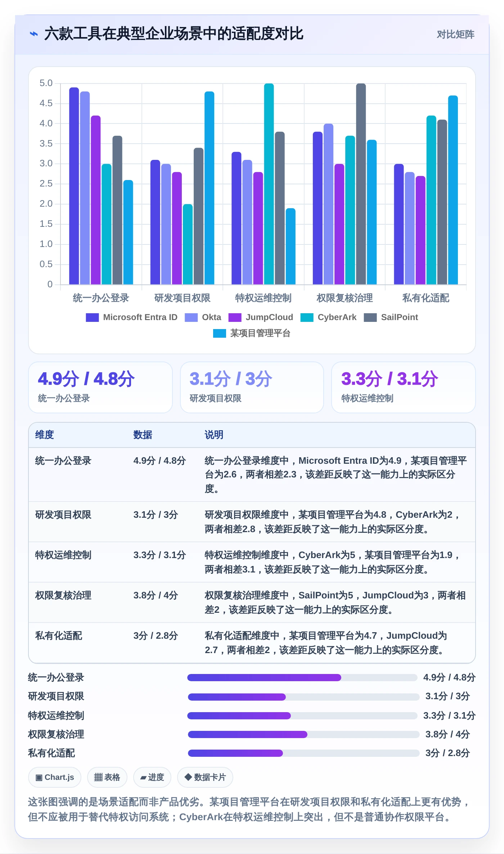The image size is (504, 854).
Task: Click the chart title 六款工具在典型企业场景中的适配度对比
Action: point(174,34)
